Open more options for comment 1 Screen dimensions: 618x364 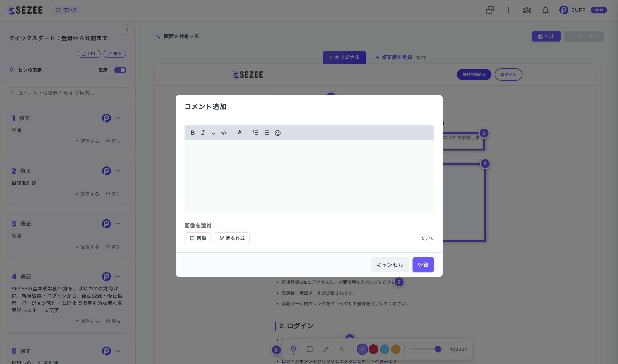118,118
